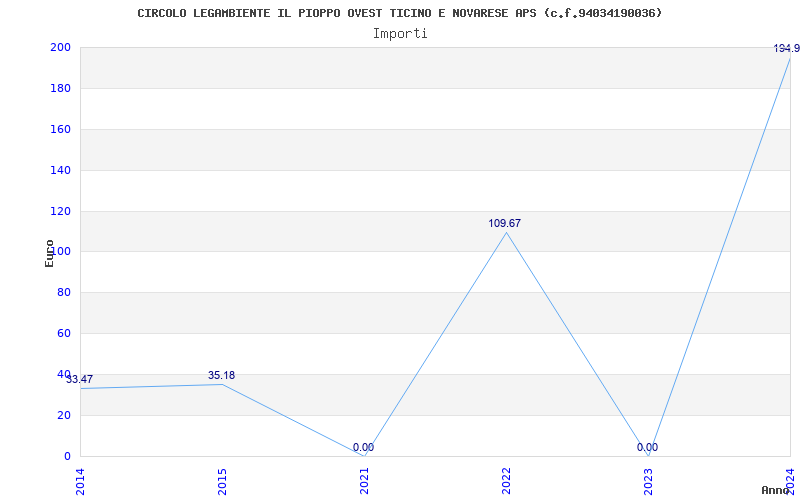Click the 60 y-axis tick label

(63, 334)
